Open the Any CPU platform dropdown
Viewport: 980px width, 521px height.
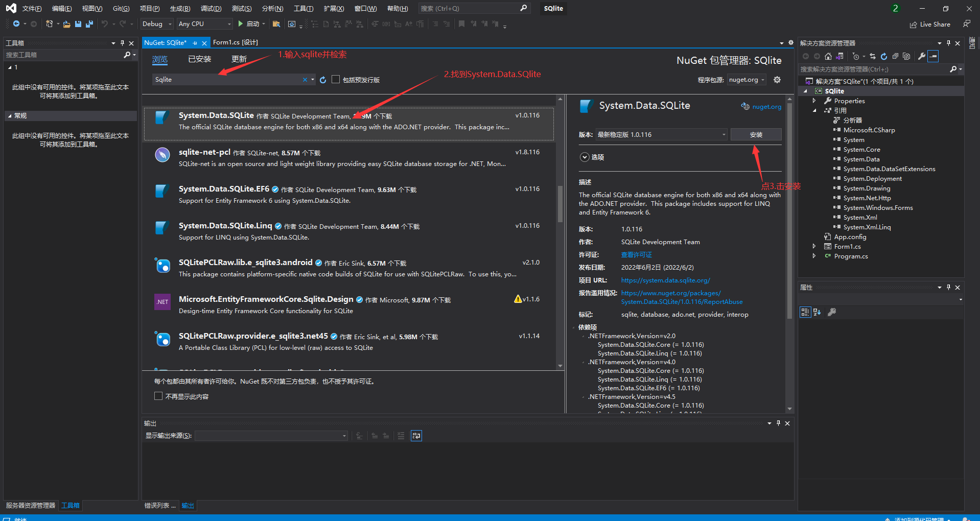[204, 24]
